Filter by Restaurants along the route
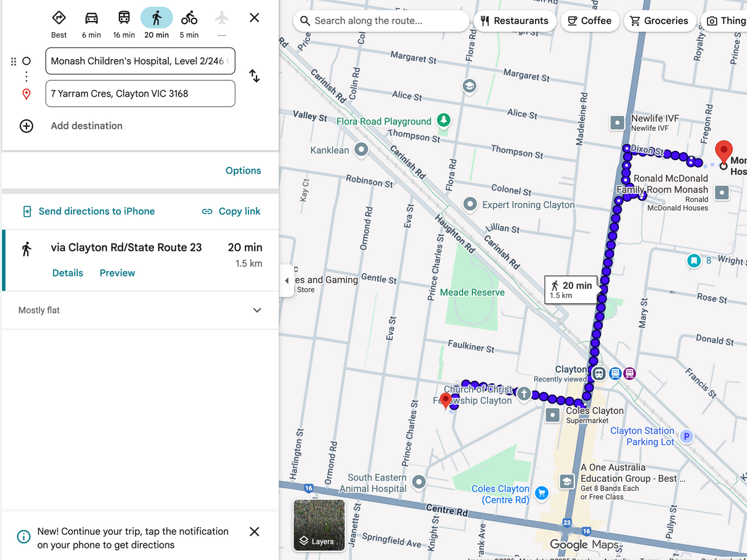 point(515,21)
